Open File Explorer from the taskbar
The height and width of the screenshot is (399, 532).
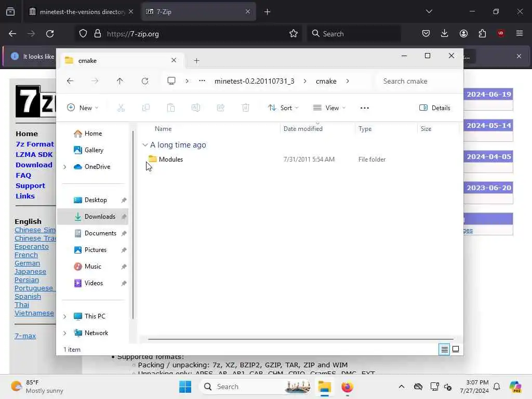pyautogui.click(x=324, y=387)
